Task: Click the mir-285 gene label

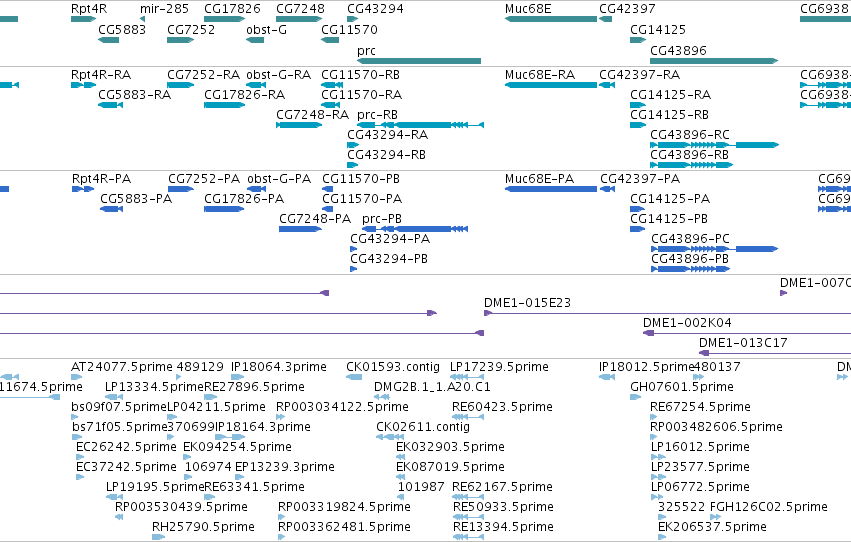Action: [x=164, y=9]
